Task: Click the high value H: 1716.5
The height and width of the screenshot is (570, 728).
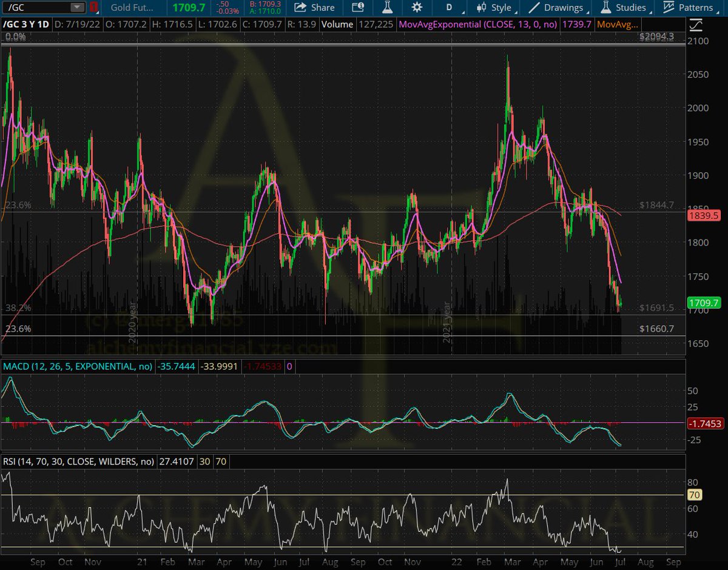Action: 174,24
